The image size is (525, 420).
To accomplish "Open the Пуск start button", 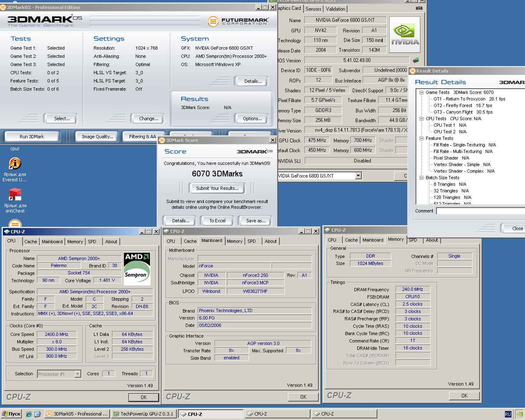I will [11, 414].
